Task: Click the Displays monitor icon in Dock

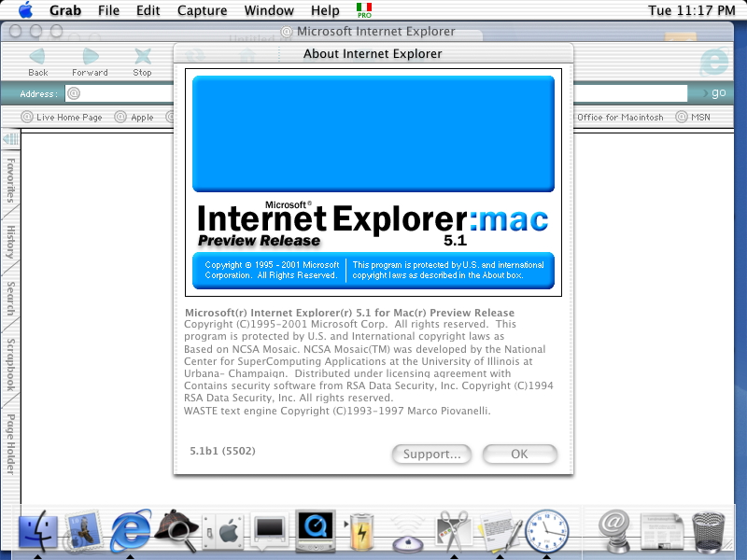Action: tap(269, 532)
